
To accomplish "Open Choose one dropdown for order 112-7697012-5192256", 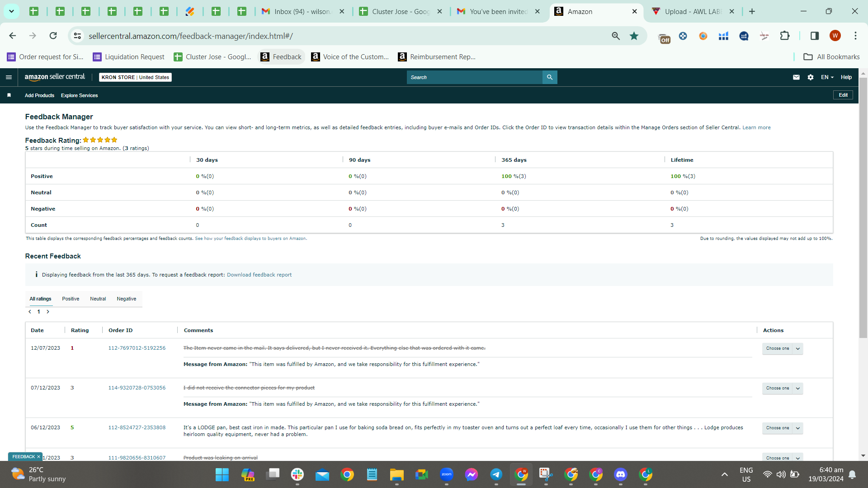I will click(782, 348).
